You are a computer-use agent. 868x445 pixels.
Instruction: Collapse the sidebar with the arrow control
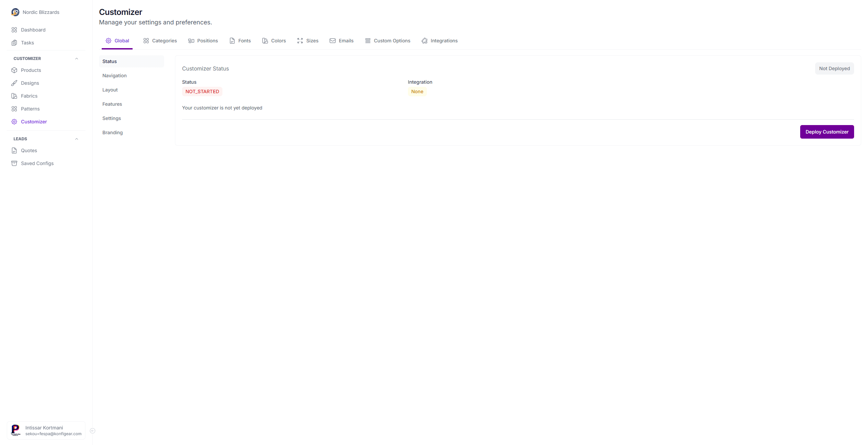coord(92,430)
